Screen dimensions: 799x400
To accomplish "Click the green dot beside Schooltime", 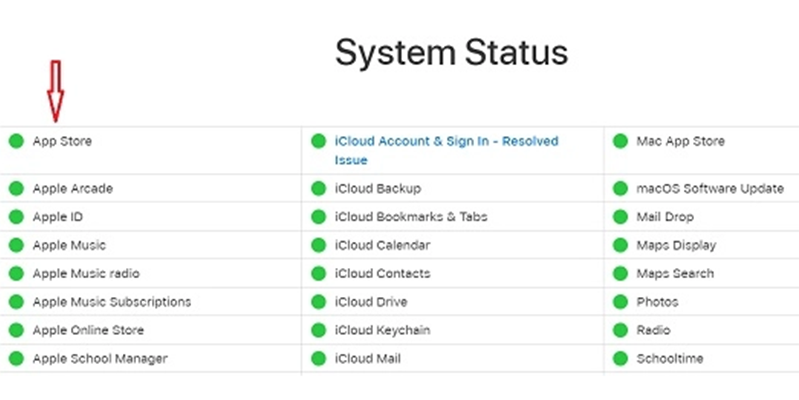I will coord(620,358).
